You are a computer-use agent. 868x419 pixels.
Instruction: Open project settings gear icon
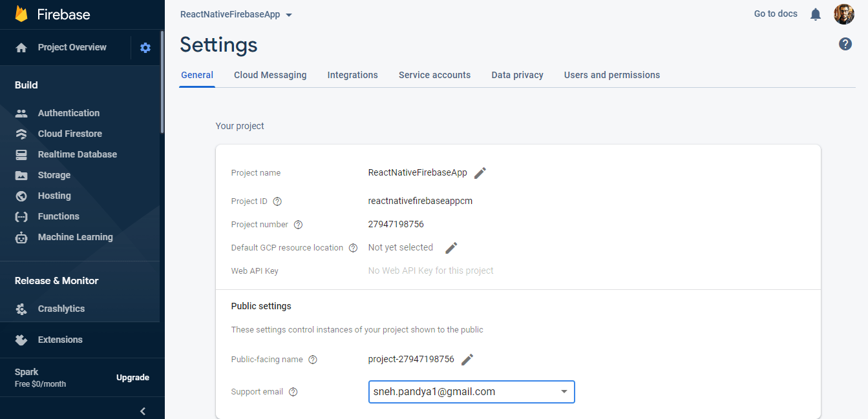tap(145, 48)
